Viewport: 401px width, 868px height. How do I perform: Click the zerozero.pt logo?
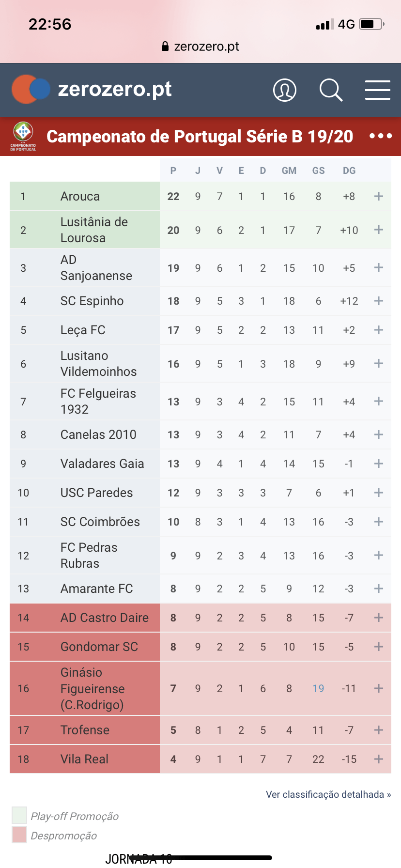coord(92,89)
